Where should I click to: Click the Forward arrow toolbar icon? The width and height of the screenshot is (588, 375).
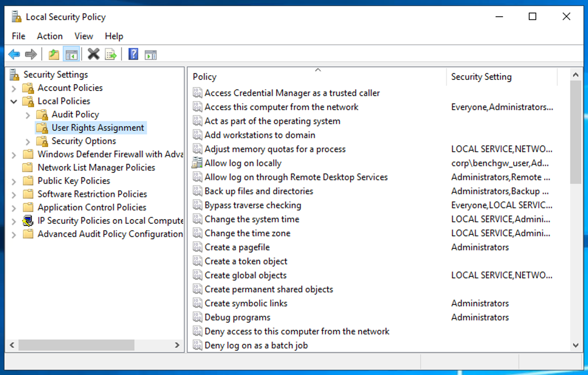tap(31, 55)
